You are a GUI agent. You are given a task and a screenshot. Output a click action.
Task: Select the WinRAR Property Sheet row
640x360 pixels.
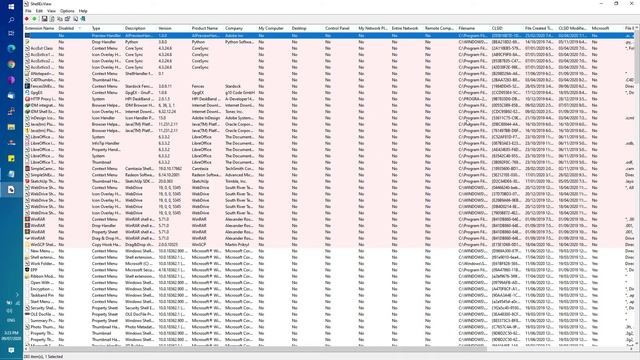[x=329, y=232]
